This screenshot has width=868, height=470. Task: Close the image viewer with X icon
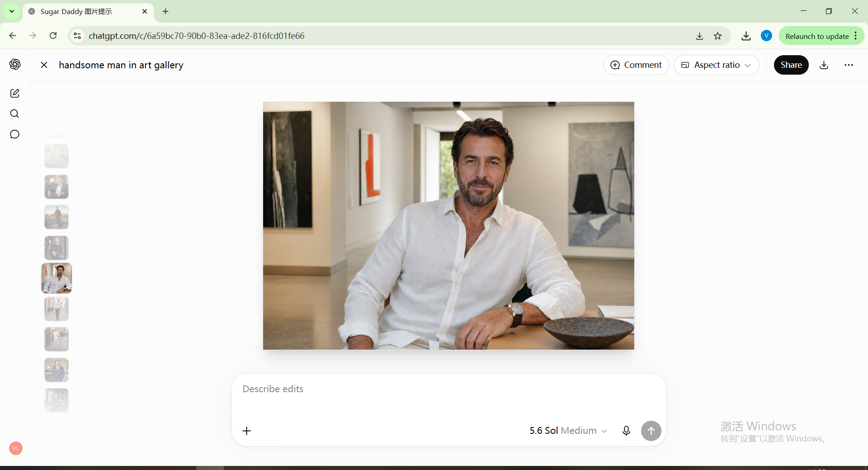click(44, 65)
